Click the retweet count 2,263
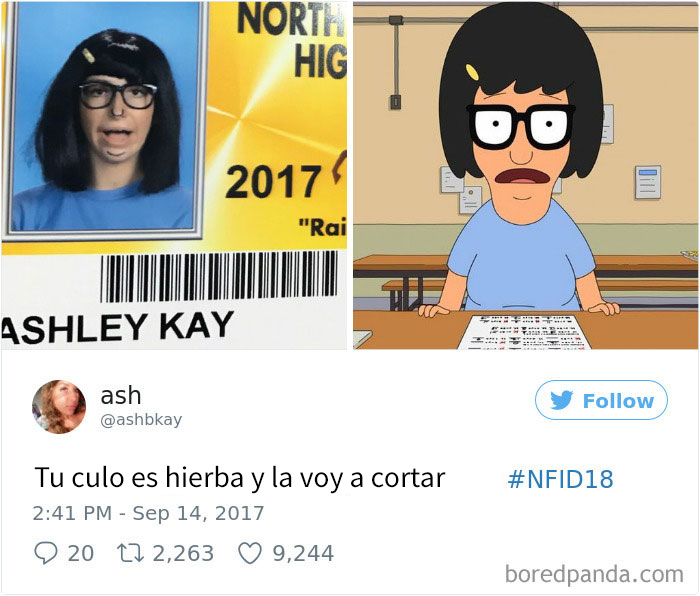Screen dimensions: 700x596 tap(183, 553)
